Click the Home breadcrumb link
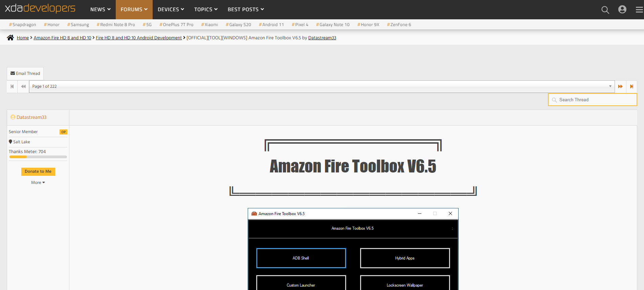644x290 pixels. pyautogui.click(x=23, y=38)
